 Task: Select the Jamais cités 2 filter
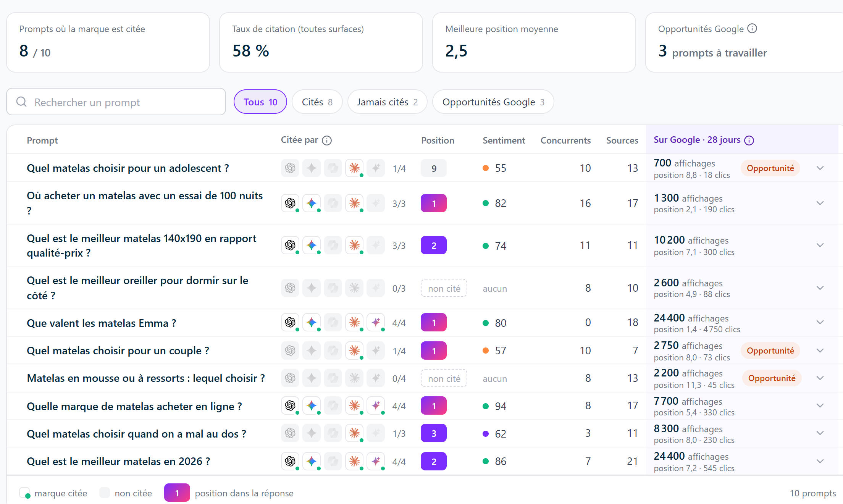coord(387,102)
